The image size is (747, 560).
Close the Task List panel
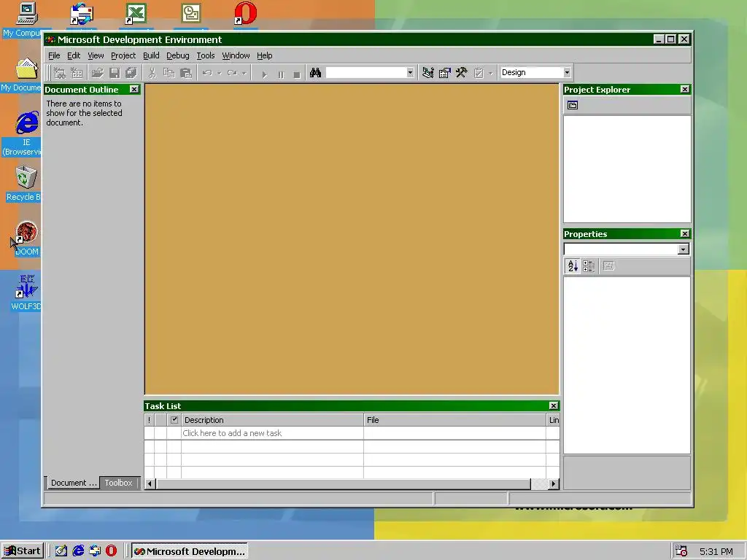pos(553,405)
